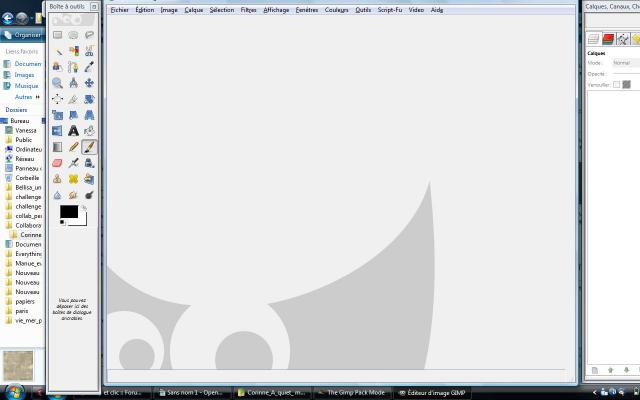The height and width of the screenshot is (400, 640).
Task: Select the Blur/Sharpen tool
Action: tap(58, 195)
